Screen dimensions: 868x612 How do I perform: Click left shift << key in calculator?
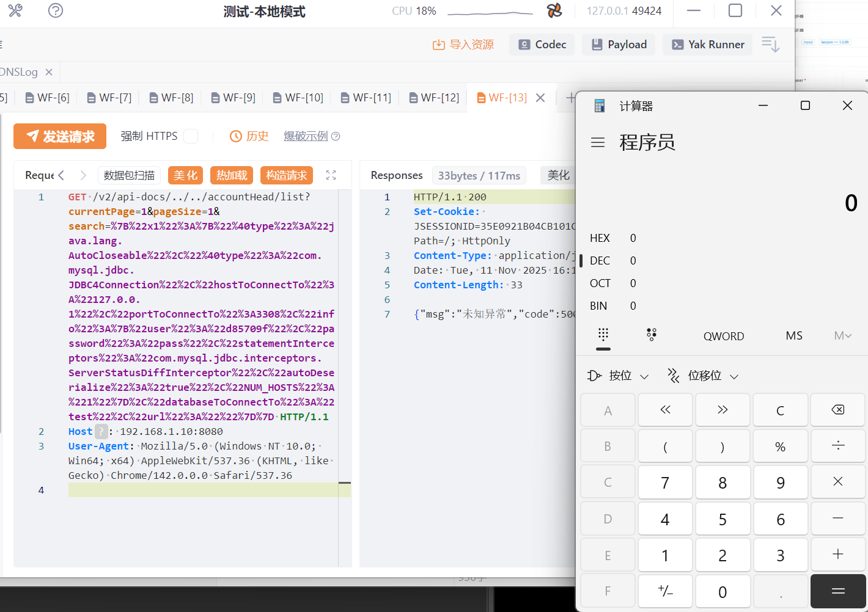pyautogui.click(x=665, y=410)
